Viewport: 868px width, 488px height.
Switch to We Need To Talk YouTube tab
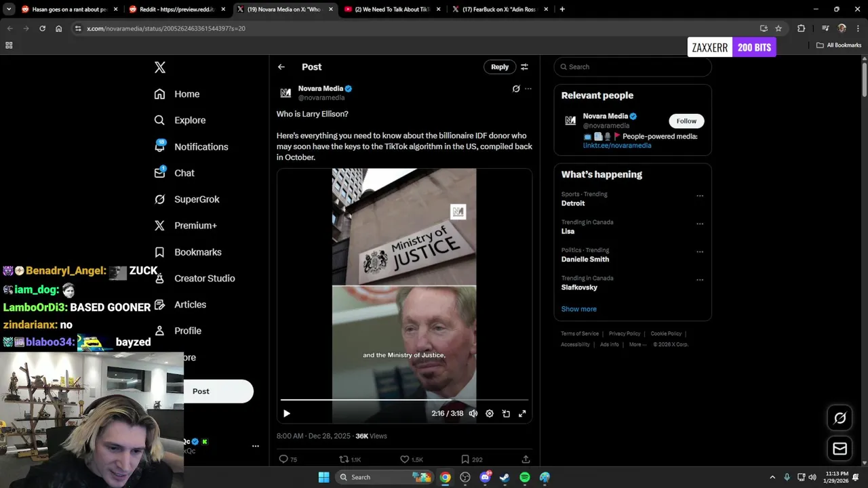pyautogui.click(x=393, y=9)
